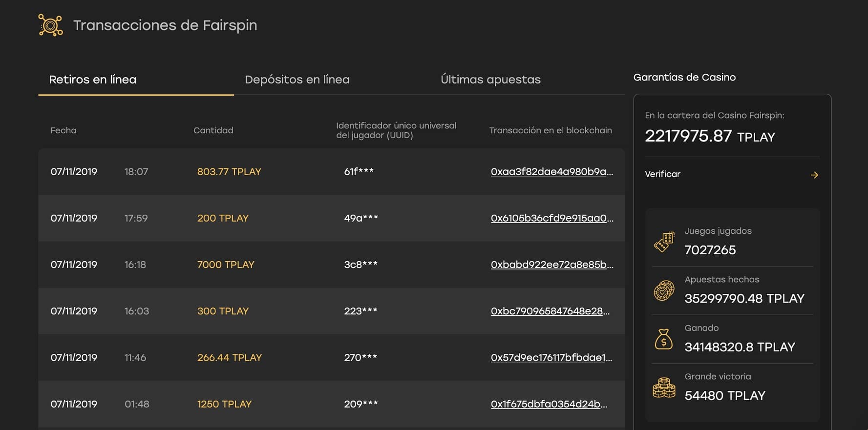
Task: Click the Transacción en el blockchain header
Action: [x=550, y=130]
